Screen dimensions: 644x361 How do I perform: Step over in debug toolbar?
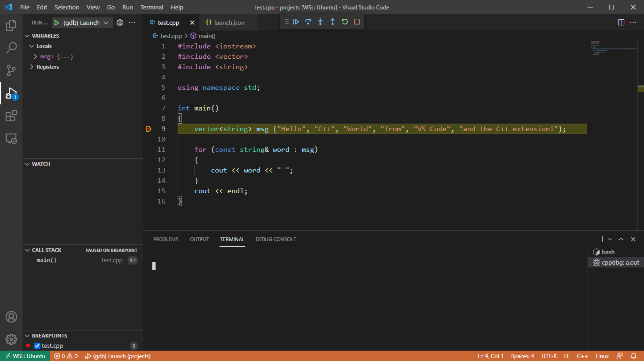(308, 22)
